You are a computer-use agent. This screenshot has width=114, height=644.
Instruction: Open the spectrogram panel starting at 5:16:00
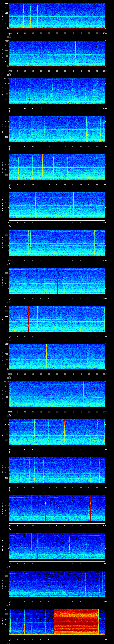[57, 16]
